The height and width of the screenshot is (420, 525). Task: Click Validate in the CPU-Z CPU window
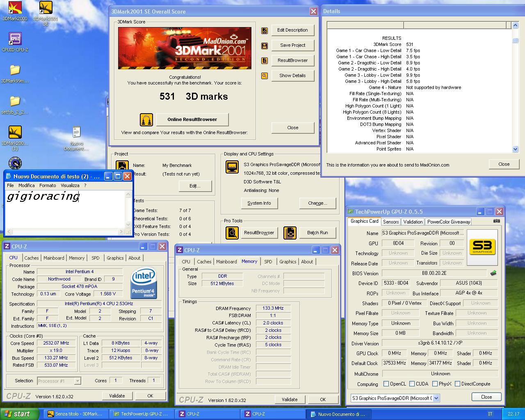[117, 396]
